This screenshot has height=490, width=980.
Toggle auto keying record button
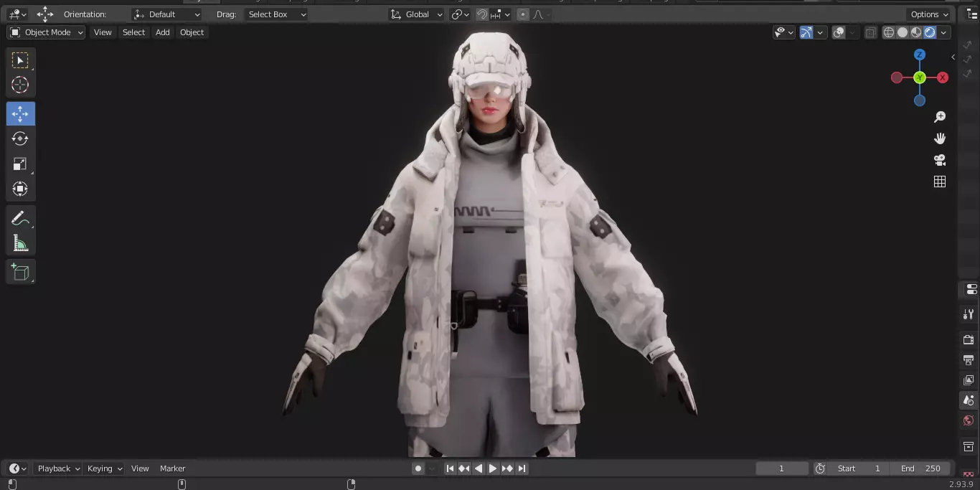point(418,468)
